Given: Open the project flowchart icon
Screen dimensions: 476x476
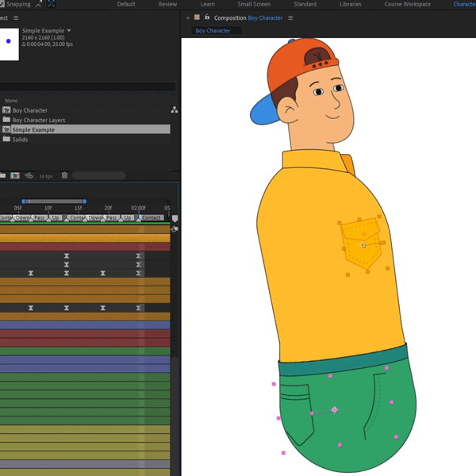Looking at the screenshot, I should 175,110.
